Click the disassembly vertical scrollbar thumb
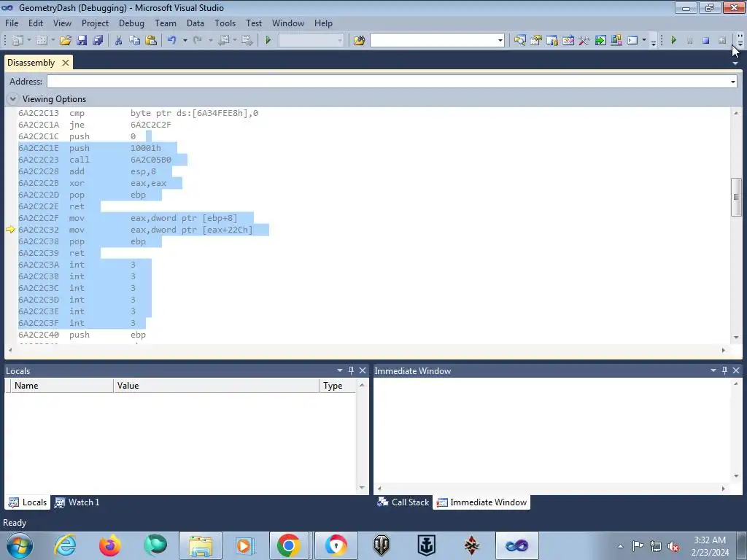 (736, 197)
